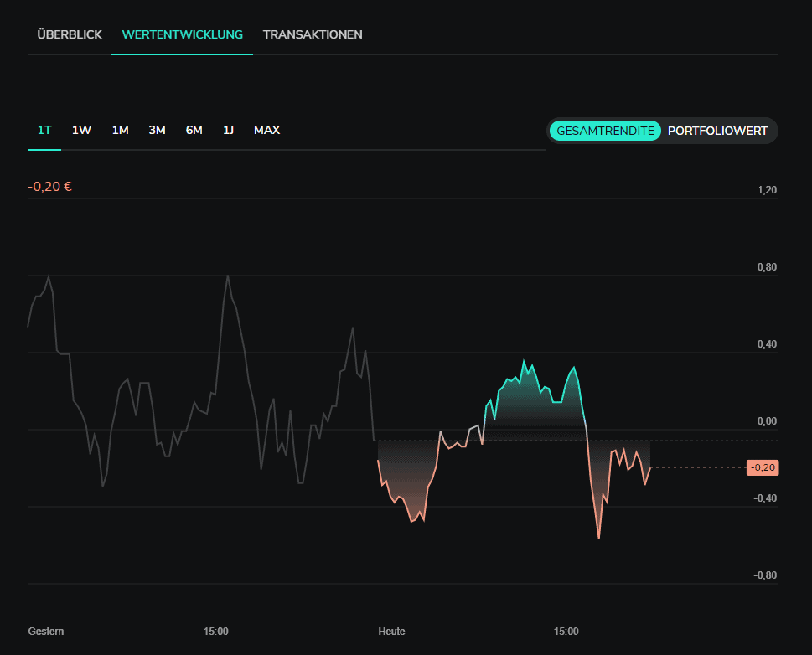This screenshot has width=812, height=655.
Task: Show the 1M time range
Action: click(120, 130)
